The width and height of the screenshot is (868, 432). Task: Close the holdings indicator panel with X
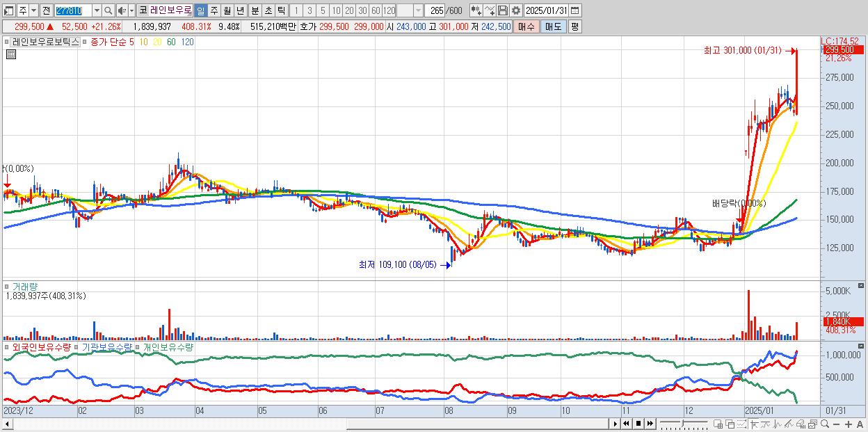pos(860,346)
